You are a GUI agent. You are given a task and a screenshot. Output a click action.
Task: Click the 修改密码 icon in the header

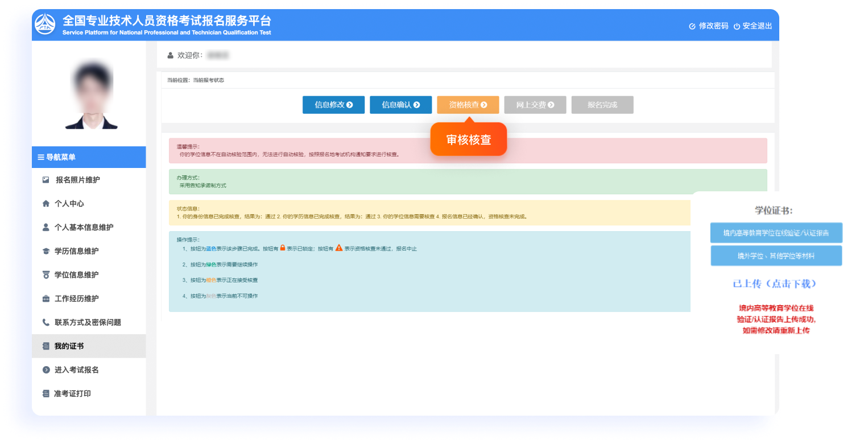692,26
